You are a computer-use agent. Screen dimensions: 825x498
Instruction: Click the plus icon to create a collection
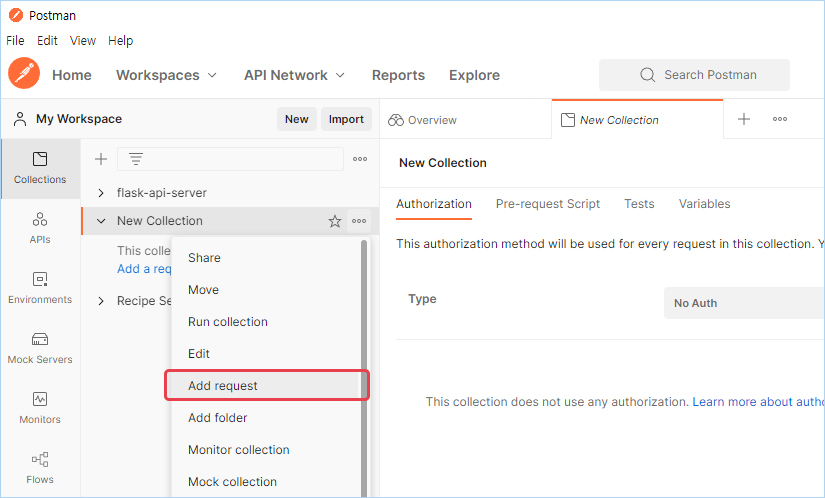point(100,159)
